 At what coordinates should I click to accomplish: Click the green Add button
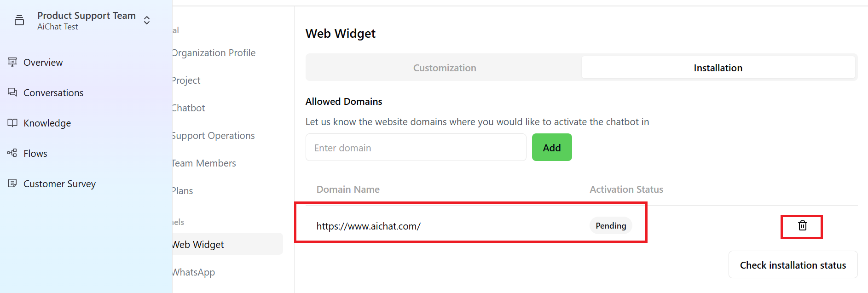[551, 147]
